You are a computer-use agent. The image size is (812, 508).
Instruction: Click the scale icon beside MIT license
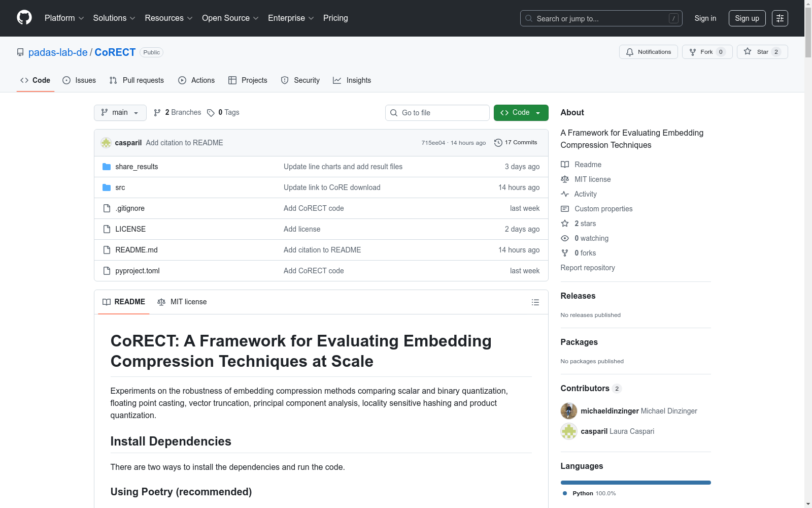(565, 179)
